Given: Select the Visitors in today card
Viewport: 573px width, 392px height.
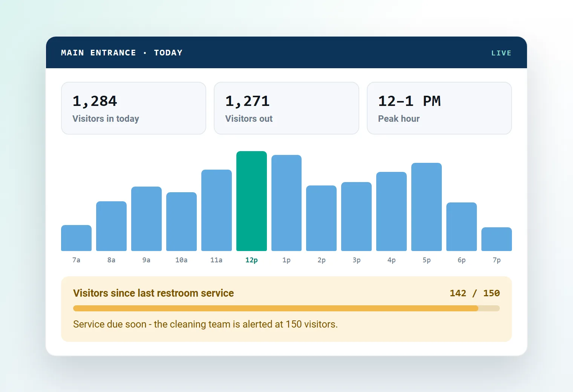Looking at the screenshot, I should [x=133, y=108].
